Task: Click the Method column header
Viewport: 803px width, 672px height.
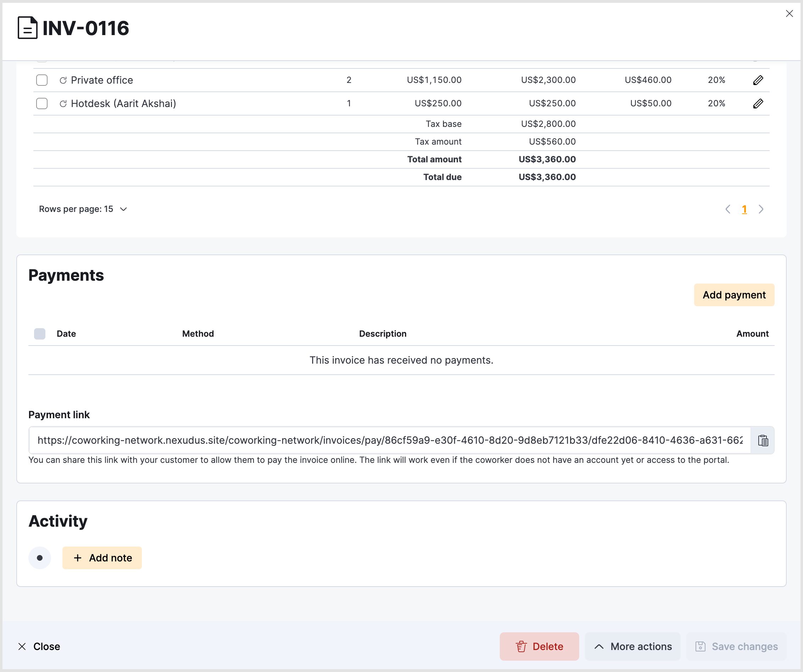Action: [198, 334]
